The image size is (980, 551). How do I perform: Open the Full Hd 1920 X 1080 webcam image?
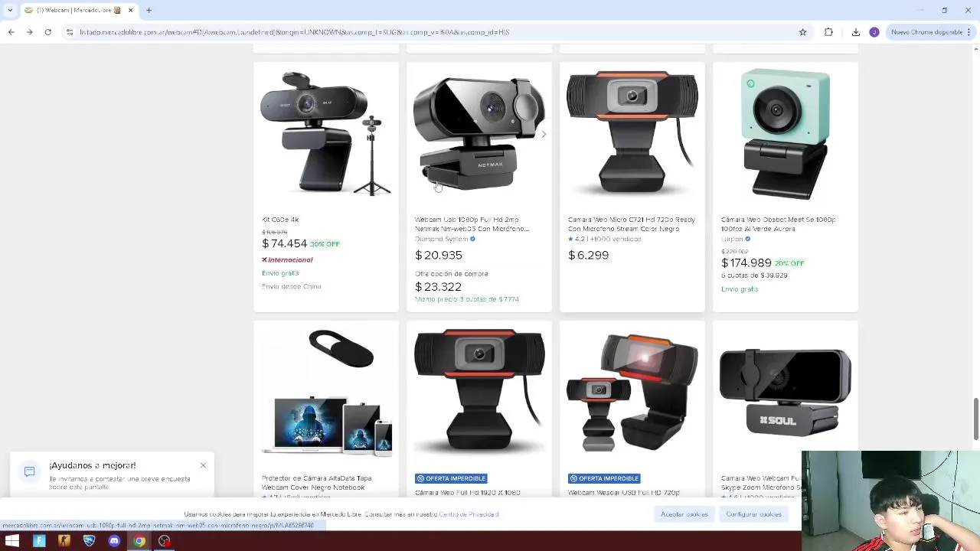(x=479, y=393)
